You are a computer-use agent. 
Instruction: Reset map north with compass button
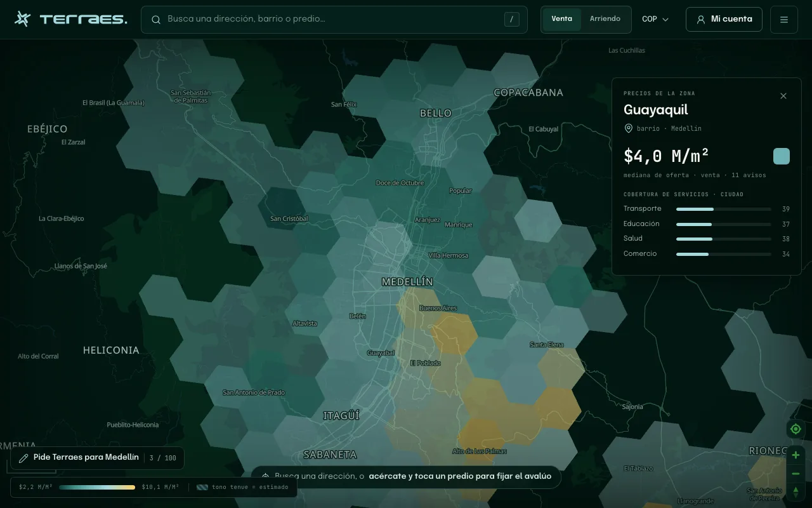[x=796, y=491]
